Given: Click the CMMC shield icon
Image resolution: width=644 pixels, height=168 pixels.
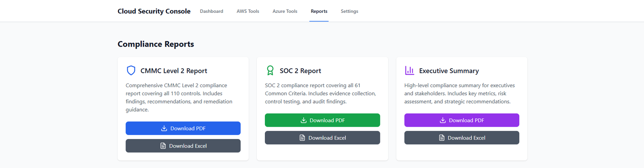Looking at the screenshot, I should point(131,71).
